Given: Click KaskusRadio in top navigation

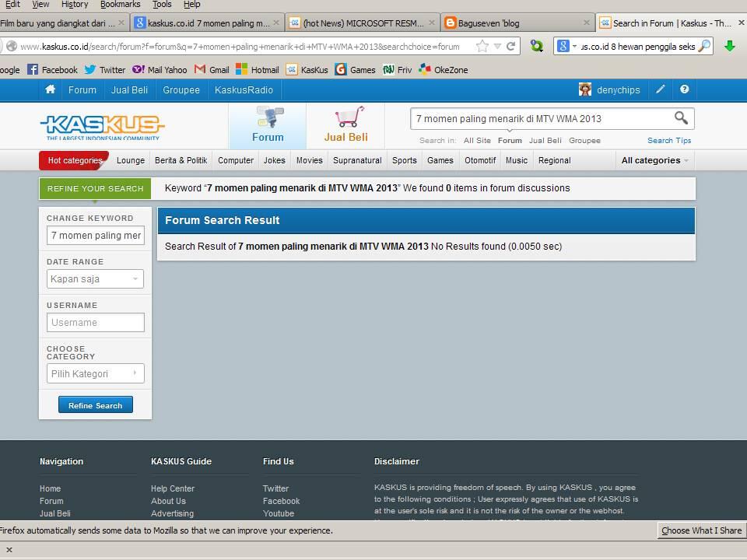Looking at the screenshot, I should point(244,90).
